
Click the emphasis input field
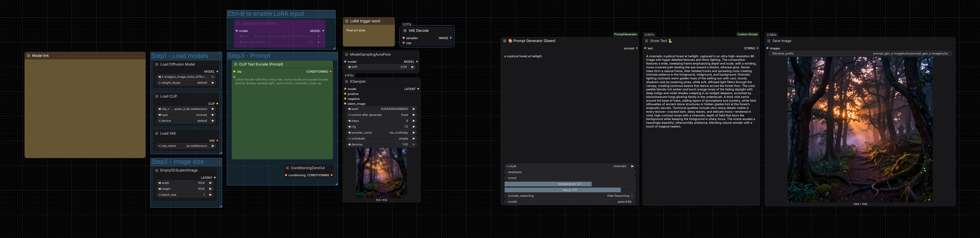(570, 172)
